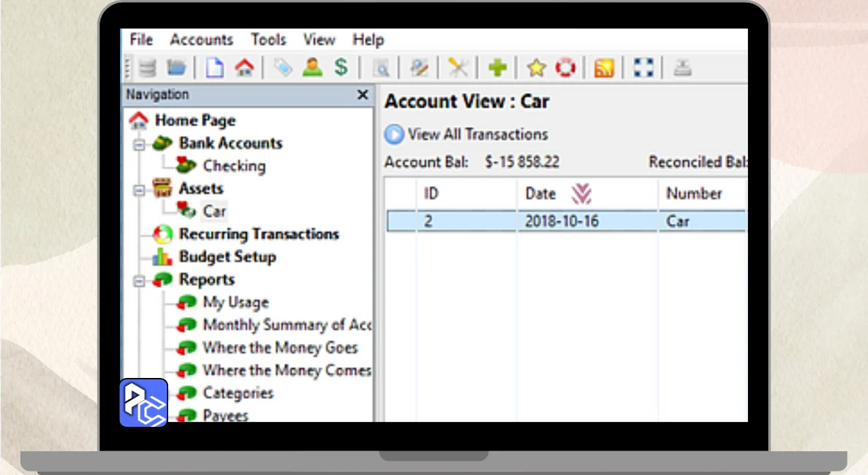Click the New Account page icon

pos(214,68)
